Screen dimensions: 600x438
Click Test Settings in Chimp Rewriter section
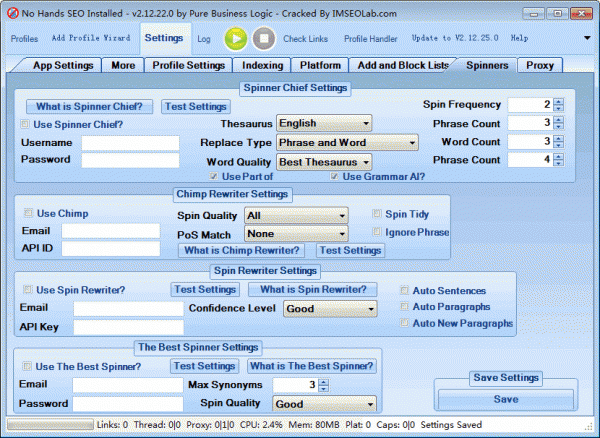(351, 251)
